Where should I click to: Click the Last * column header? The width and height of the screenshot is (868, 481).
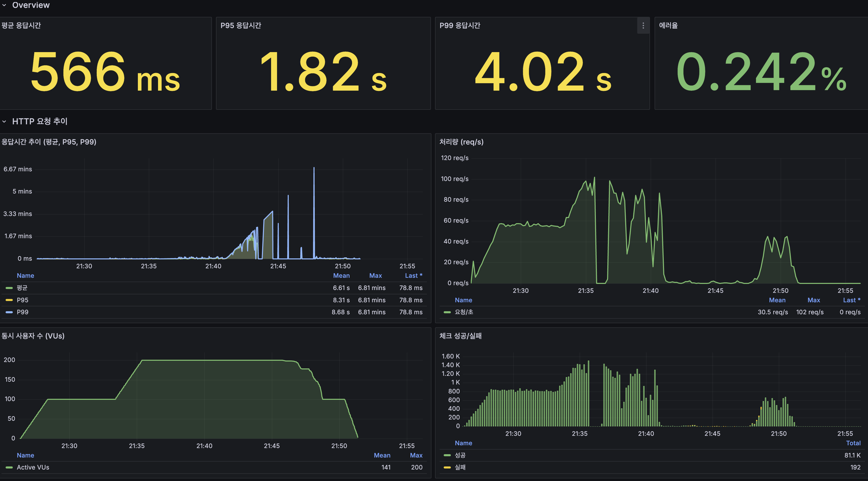tap(413, 275)
